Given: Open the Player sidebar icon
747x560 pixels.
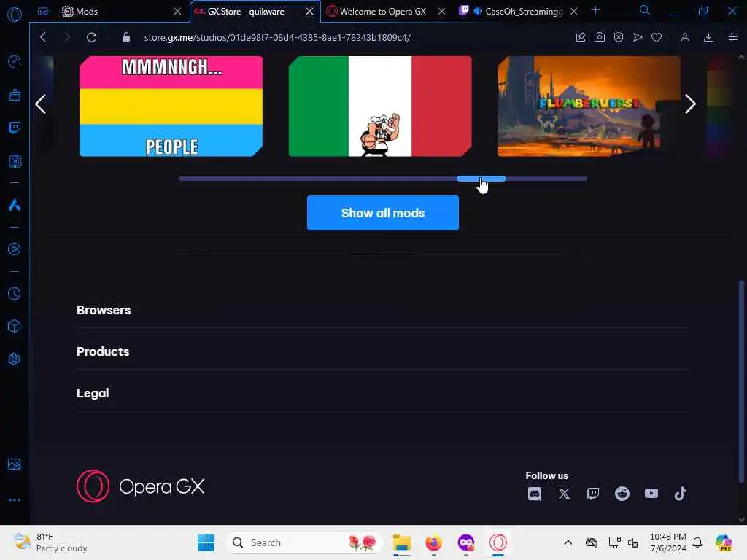Looking at the screenshot, I should 15,249.
